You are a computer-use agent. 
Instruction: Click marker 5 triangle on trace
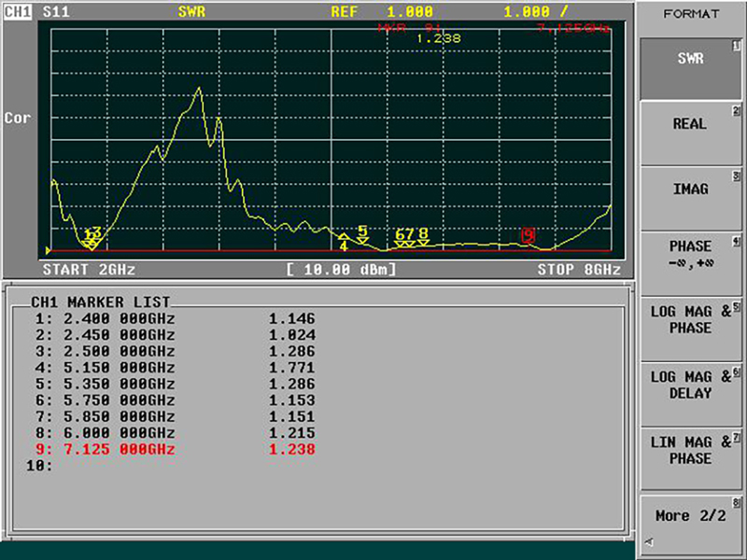pyautogui.click(x=363, y=241)
